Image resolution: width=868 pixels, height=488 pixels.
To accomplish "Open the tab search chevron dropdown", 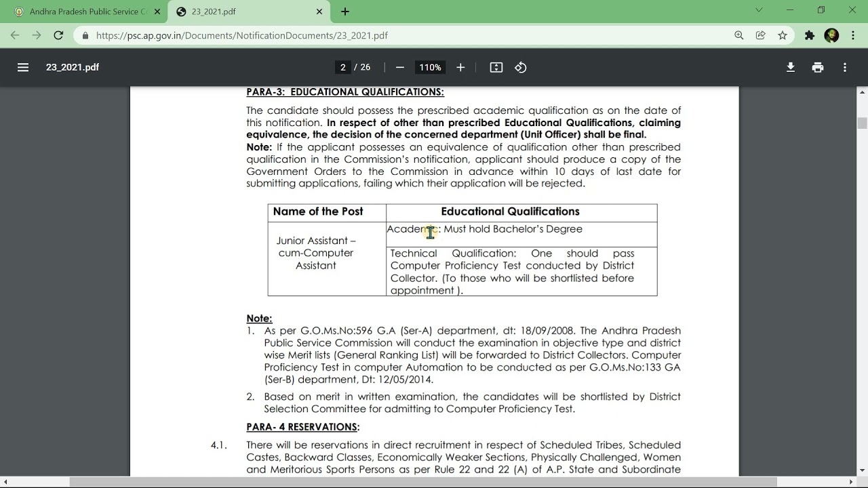I will coord(759,10).
